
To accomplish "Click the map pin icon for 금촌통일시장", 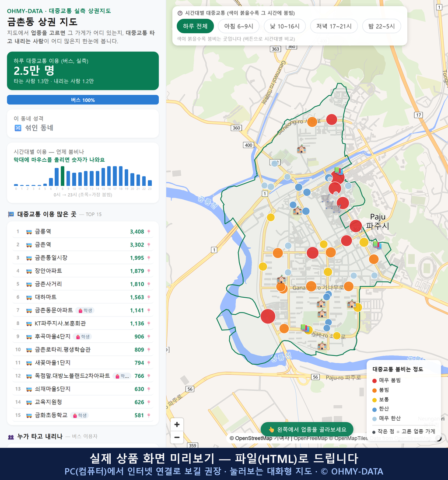I will (149, 258).
